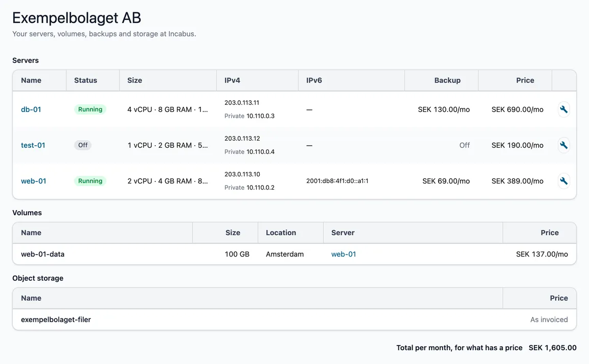Click the price SEK 389.00/mo

coord(517,180)
